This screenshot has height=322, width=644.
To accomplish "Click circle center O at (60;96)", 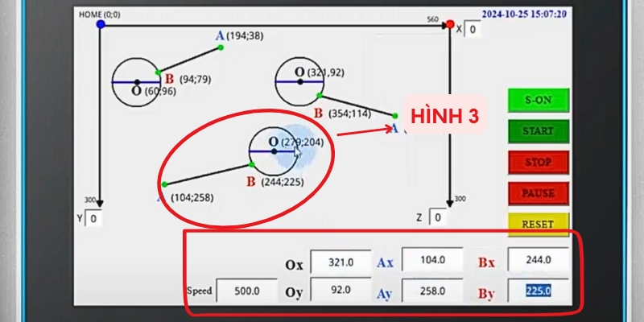I will click(x=137, y=82).
